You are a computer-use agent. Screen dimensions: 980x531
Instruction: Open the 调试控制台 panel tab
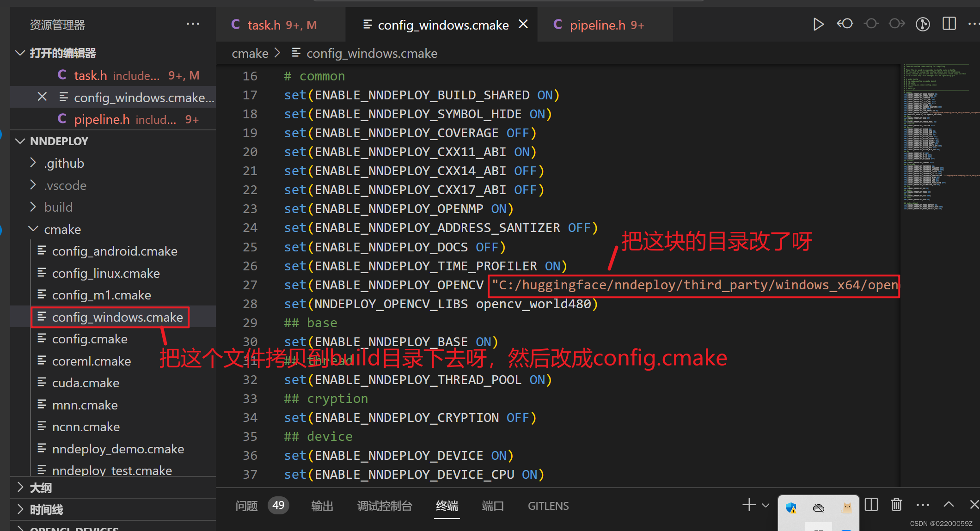[385, 506]
